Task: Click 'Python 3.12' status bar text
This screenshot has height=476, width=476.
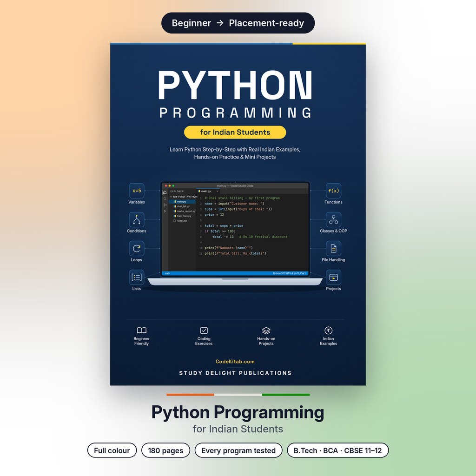Action: [279, 273]
